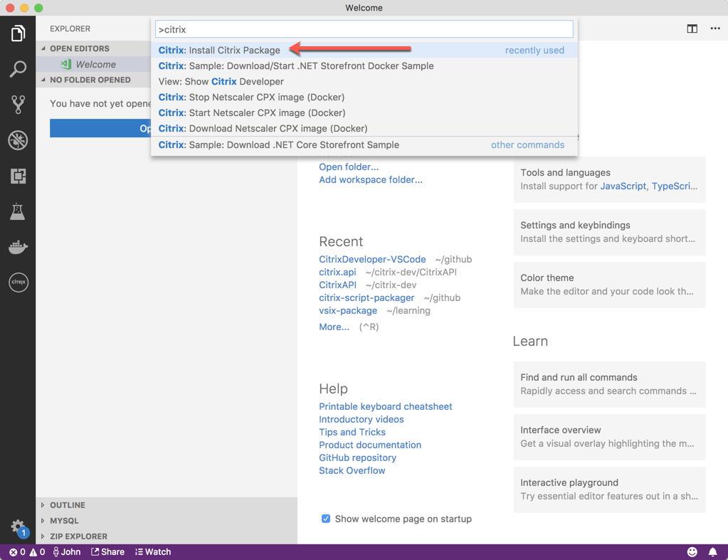The image size is (728, 560).
Task: Open the Docker view icon
Action: coord(18,247)
